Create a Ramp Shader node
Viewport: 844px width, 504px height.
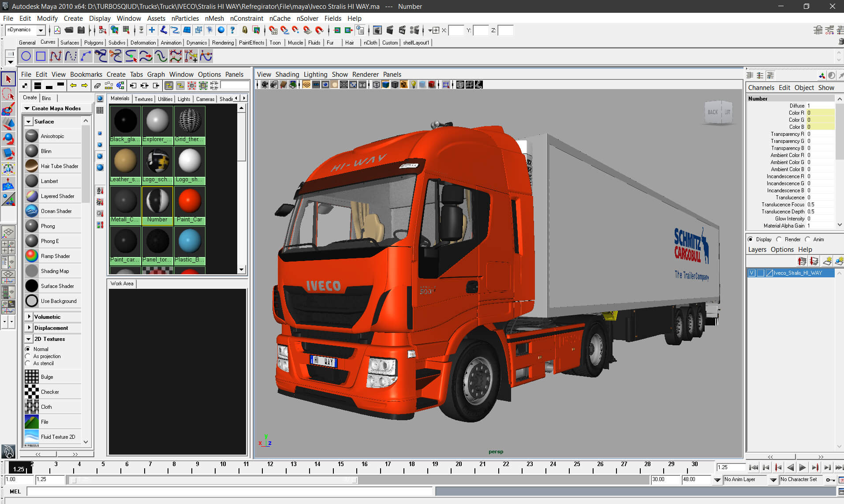click(x=53, y=256)
